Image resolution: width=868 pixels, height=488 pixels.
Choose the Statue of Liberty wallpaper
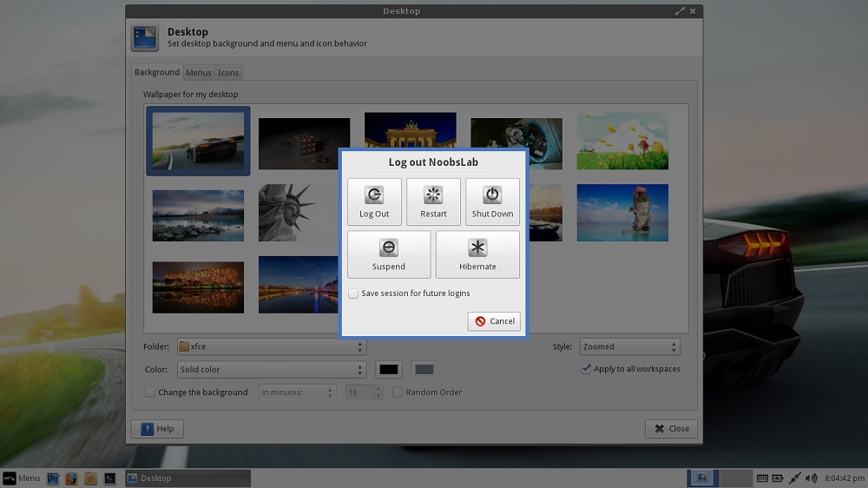[298, 213]
